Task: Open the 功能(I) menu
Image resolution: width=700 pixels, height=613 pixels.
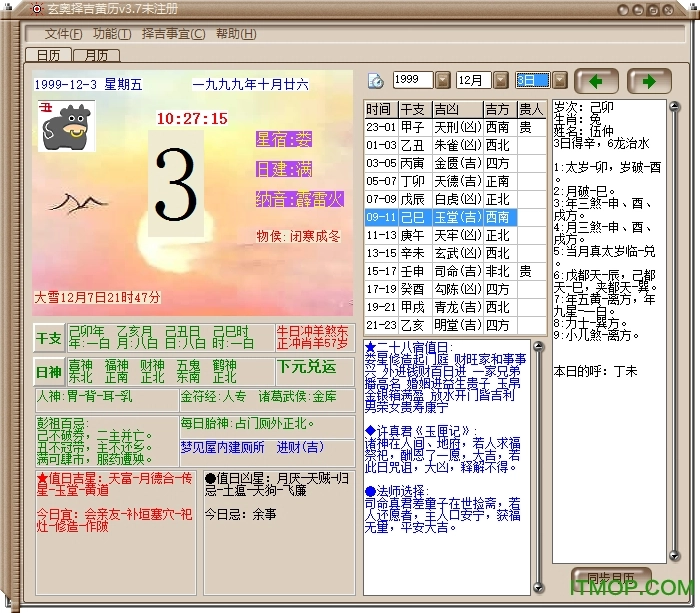Action: [112, 33]
